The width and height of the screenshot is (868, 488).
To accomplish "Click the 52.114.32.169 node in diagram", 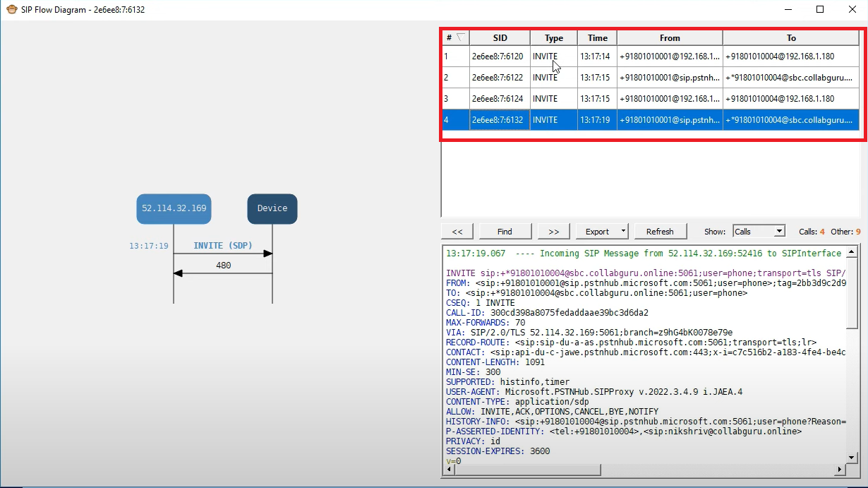I will [174, 208].
